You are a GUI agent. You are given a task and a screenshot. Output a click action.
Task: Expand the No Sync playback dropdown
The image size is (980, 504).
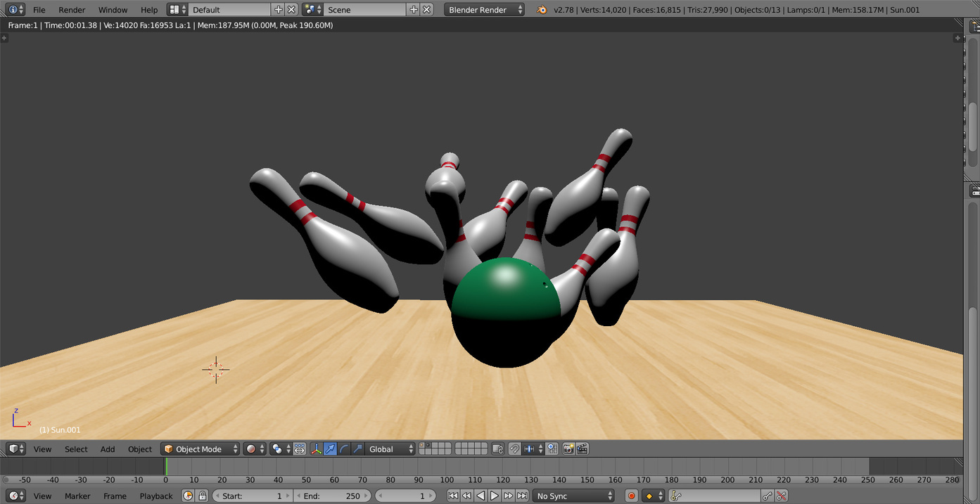(573, 496)
